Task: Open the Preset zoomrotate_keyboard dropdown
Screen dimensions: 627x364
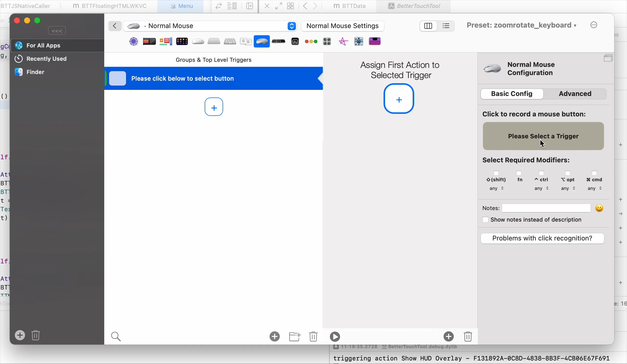Action: pyautogui.click(x=522, y=25)
